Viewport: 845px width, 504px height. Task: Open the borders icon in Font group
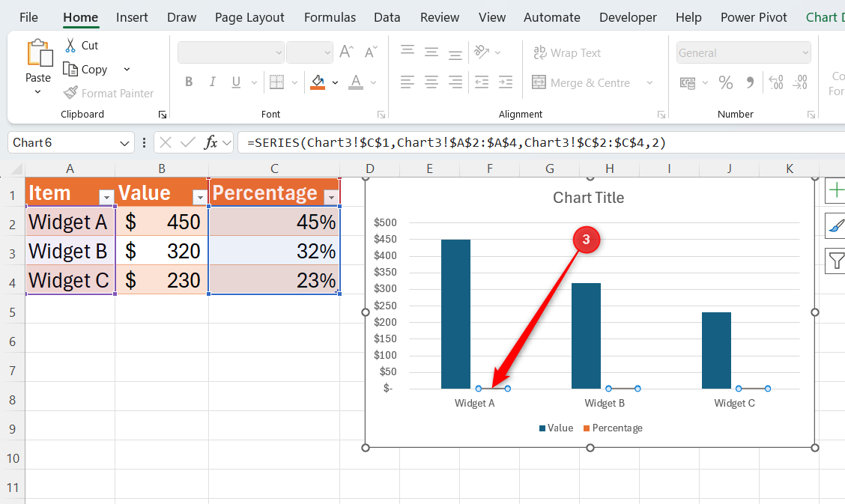[x=276, y=82]
